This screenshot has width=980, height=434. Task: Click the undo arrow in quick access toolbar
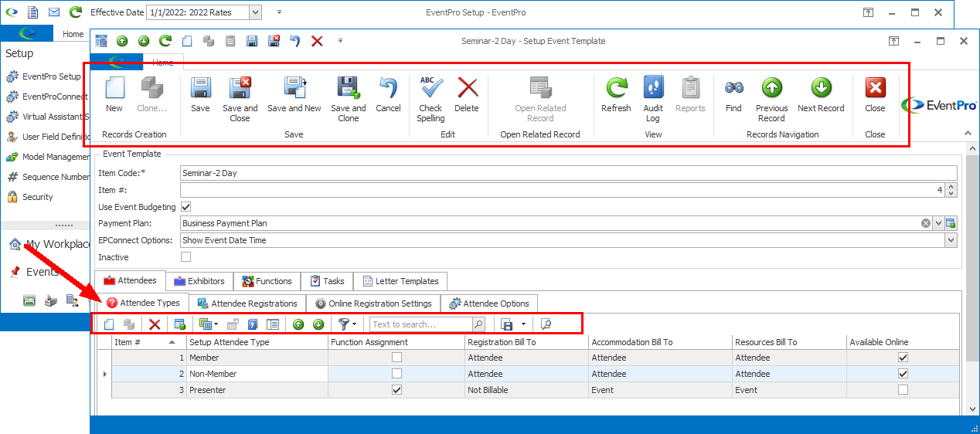[294, 41]
